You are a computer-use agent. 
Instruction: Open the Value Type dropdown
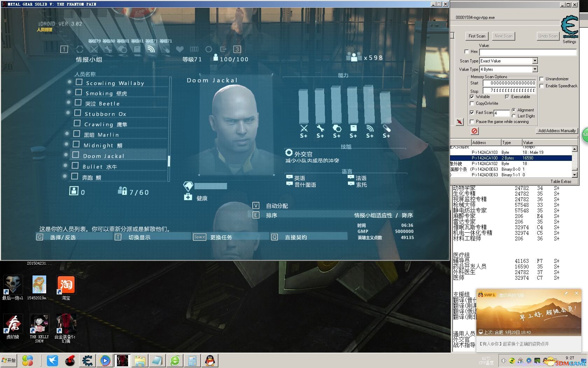[x=535, y=69]
